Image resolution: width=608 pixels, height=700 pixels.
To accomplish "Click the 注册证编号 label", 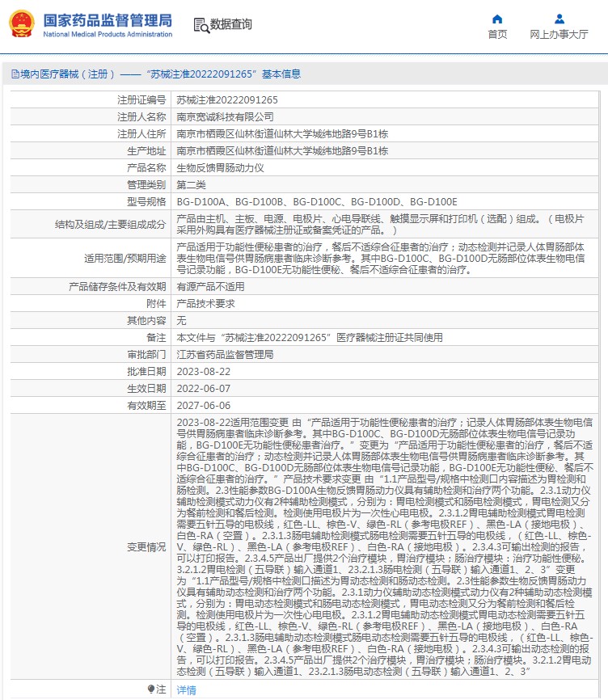I will point(141,100).
